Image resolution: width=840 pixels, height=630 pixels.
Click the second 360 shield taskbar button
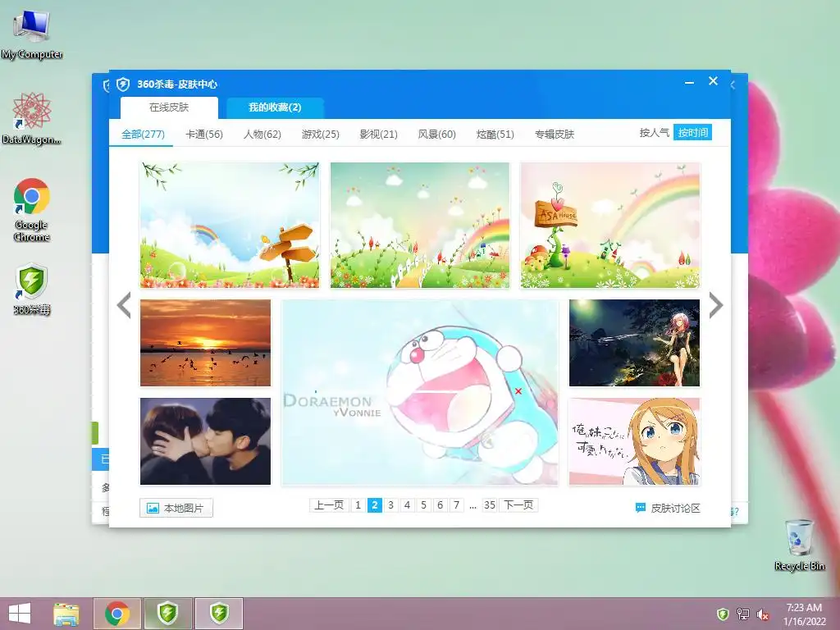coord(219,614)
